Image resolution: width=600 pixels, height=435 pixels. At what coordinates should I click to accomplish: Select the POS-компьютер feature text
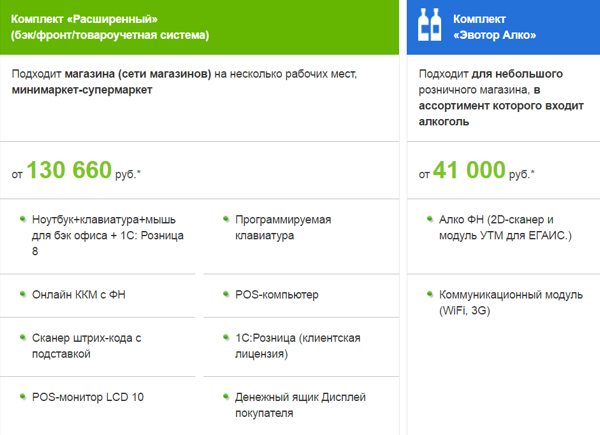pyautogui.click(x=275, y=296)
